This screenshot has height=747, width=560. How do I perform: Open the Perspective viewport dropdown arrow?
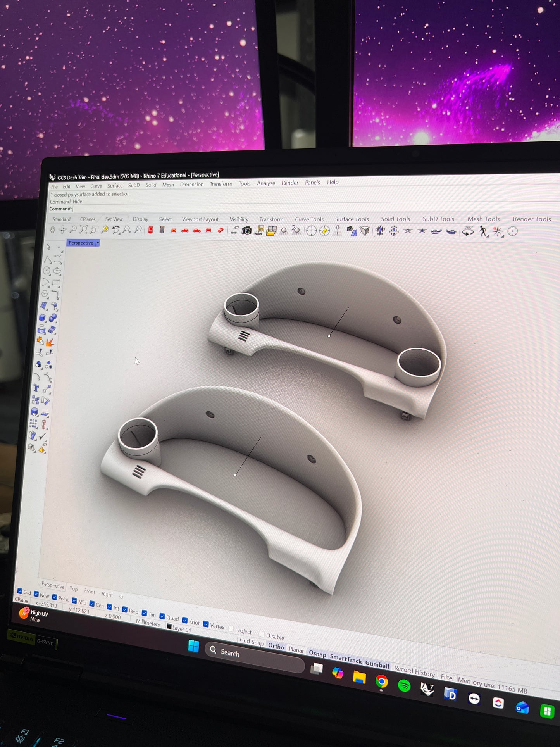(x=98, y=243)
